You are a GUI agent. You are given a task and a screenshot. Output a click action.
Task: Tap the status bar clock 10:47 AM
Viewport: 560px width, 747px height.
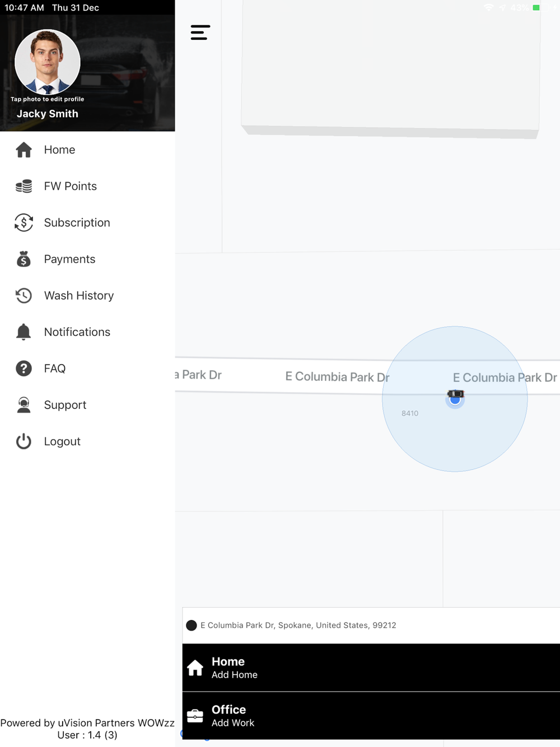pyautogui.click(x=24, y=8)
